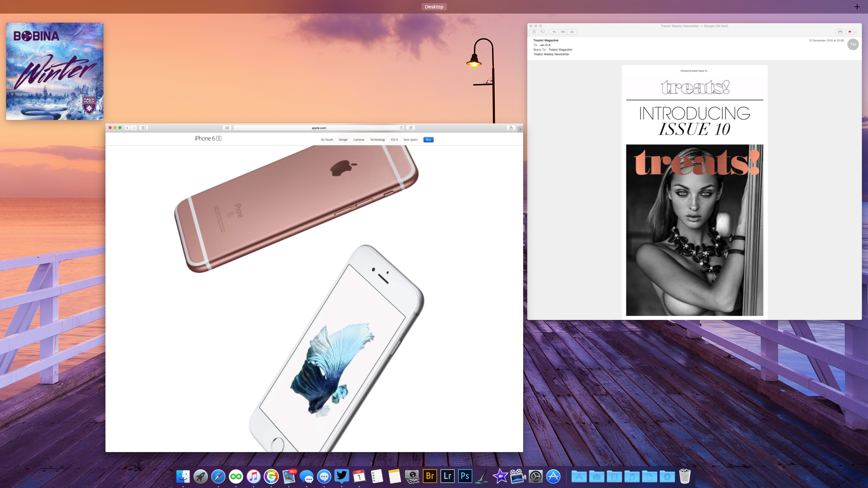
Task: Open Photoshop from the Dock
Action: [x=465, y=476]
